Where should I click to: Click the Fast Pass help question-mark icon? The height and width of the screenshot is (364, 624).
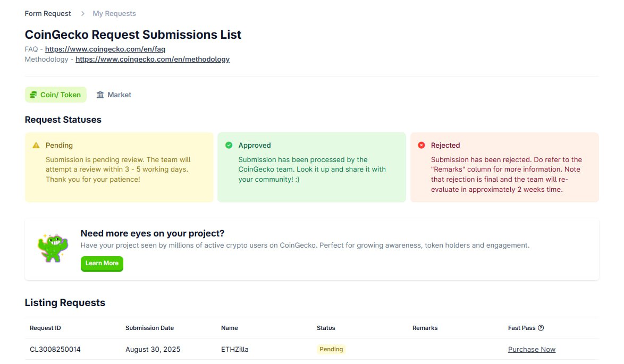tap(541, 328)
